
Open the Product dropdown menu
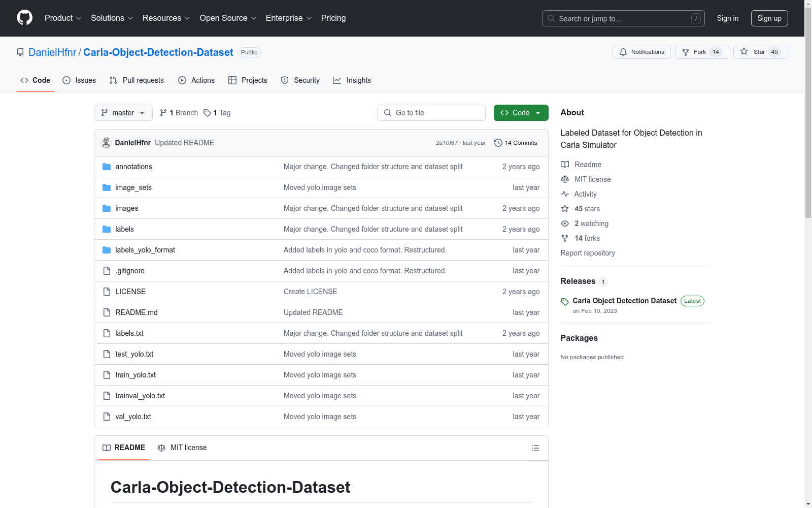click(63, 18)
